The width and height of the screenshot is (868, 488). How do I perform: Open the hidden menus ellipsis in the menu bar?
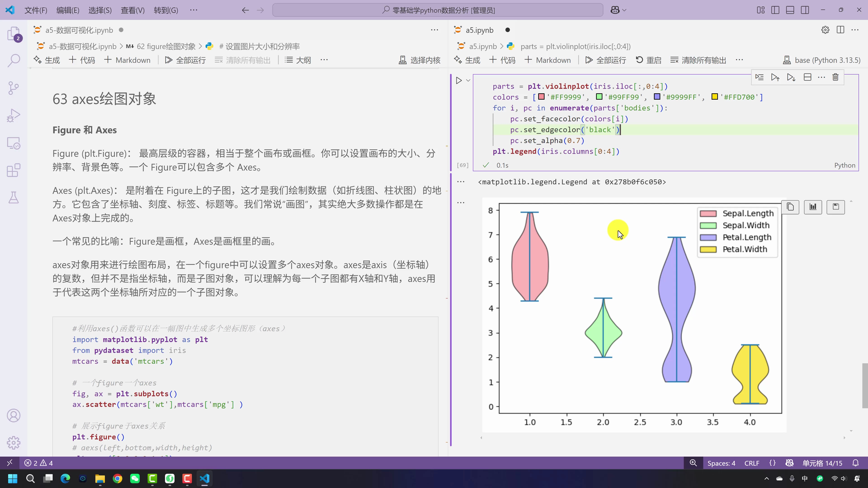point(194,10)
